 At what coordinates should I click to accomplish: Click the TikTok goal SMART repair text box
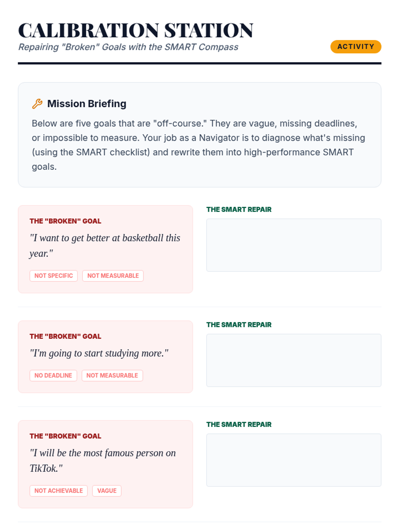point(294,460)
